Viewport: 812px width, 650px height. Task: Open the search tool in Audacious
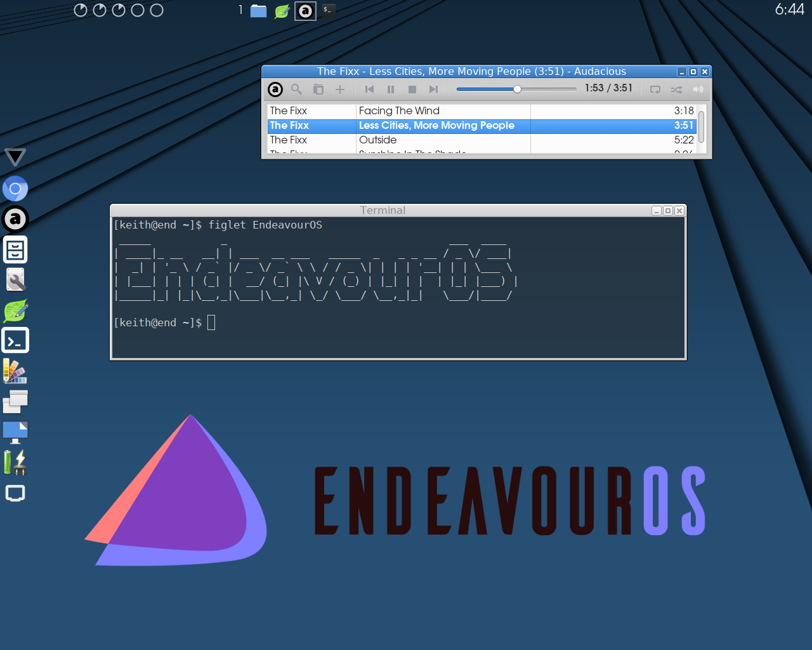(x=296, y=90)
